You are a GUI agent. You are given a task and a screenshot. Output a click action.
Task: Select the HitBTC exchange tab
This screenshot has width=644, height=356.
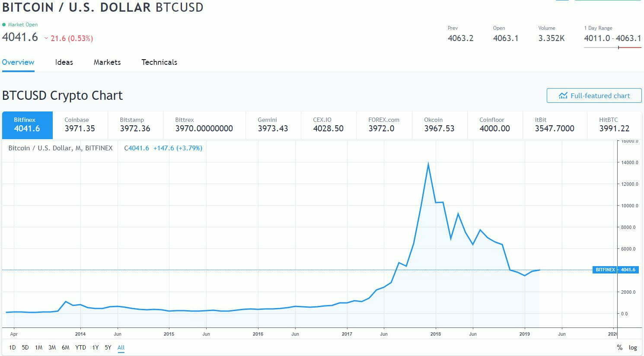(614, 124)
